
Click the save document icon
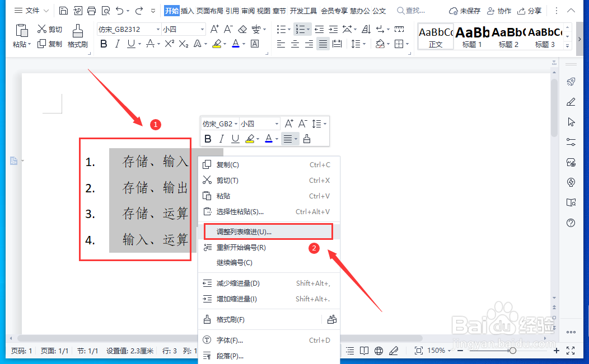pos(63,11)
